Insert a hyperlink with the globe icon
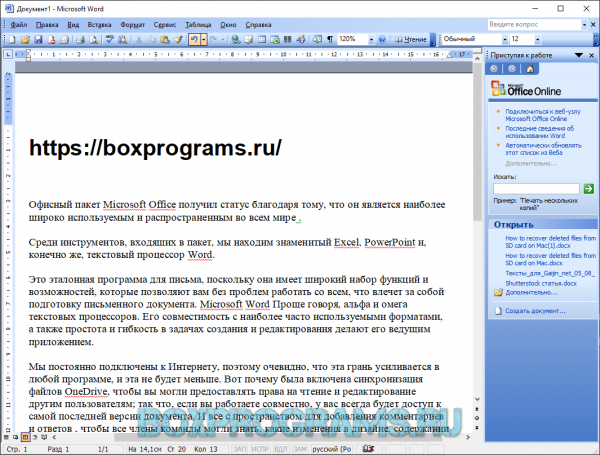 click(x=236, y=39)
